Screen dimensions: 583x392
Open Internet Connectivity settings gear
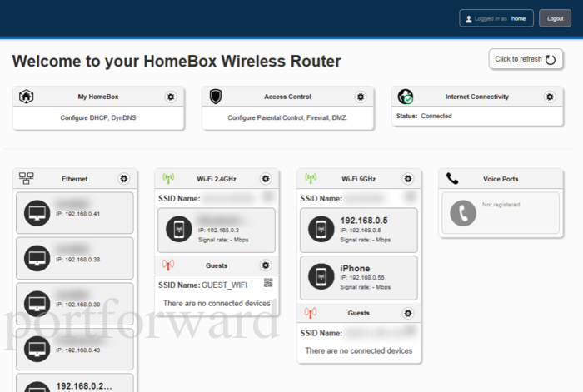coord(550,97)
